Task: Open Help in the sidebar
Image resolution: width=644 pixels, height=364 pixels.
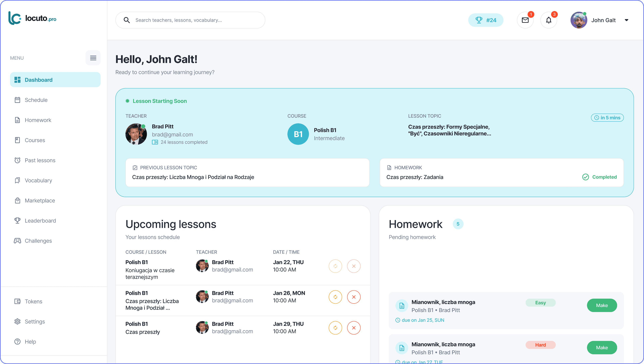Action: [x=55, y=342]
